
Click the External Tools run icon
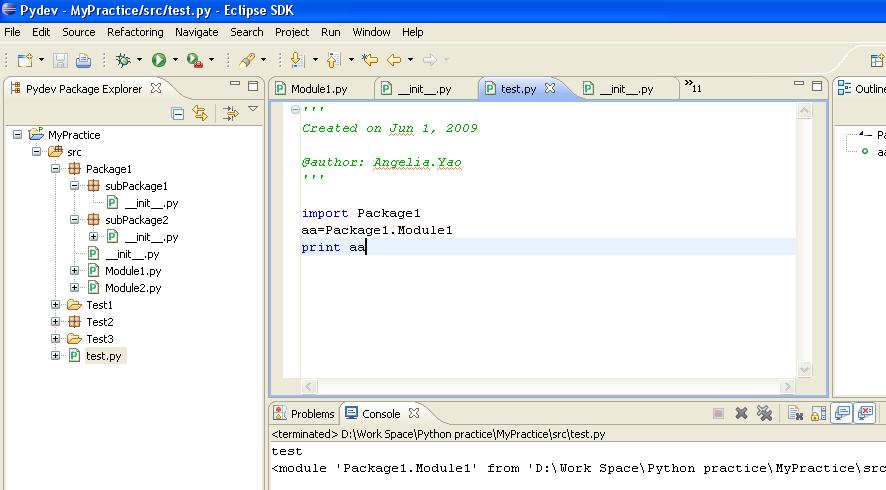point(195,60)
